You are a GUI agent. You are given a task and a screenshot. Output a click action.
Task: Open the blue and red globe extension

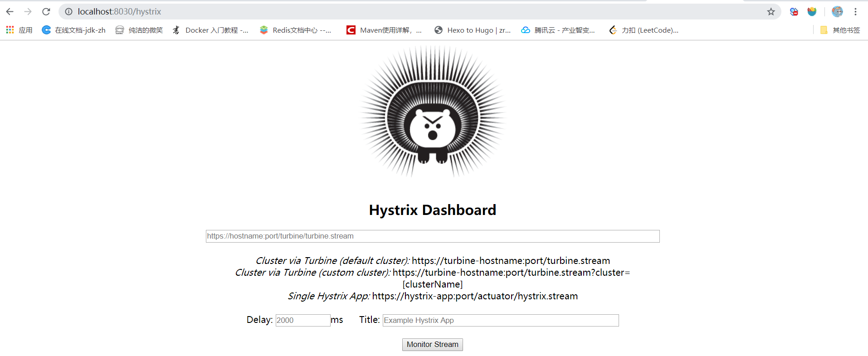coord(794,12)
